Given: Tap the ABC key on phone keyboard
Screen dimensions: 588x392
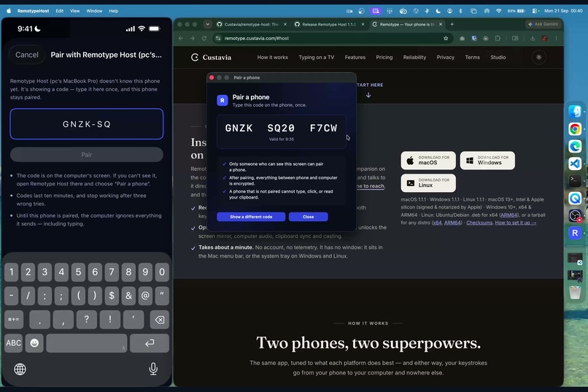Looking at the screenshot, I should (x=14, y=343).
